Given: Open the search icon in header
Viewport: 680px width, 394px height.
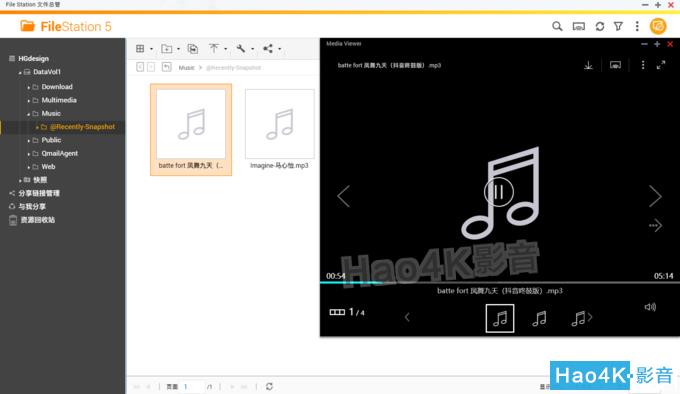Looking at the screenshot, I should (557, 26).
